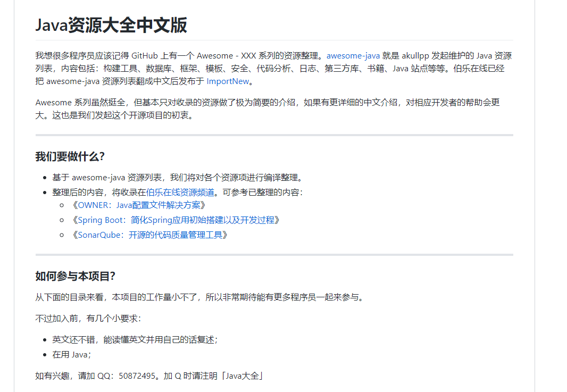Click the text 可参考已整理的内容：
Screen dimensions: 567x392
tap(263, 193)
